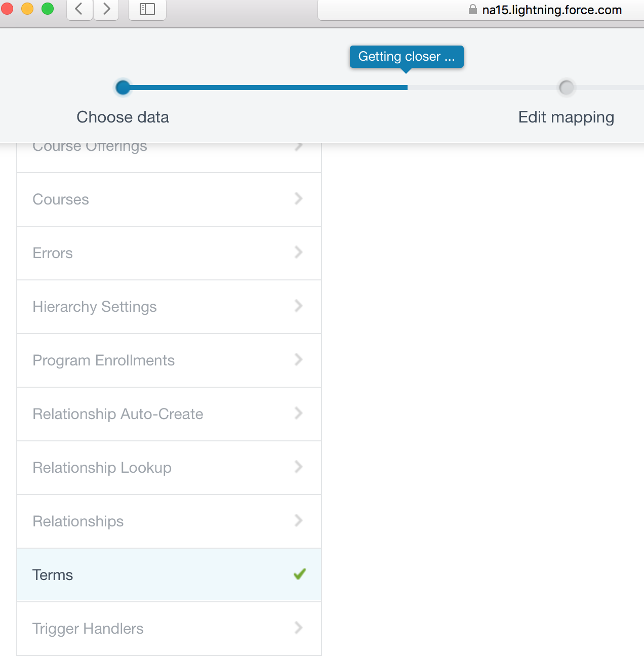Screen dimensions: 644x659
Task: Click the Getting closer tooltip bubble
Action: 407,57
